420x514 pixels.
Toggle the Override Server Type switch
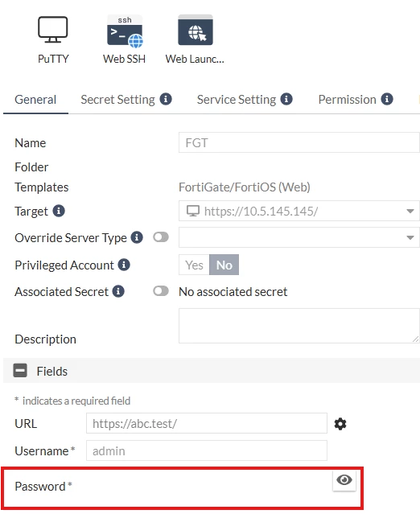click(x=161, y=237)
